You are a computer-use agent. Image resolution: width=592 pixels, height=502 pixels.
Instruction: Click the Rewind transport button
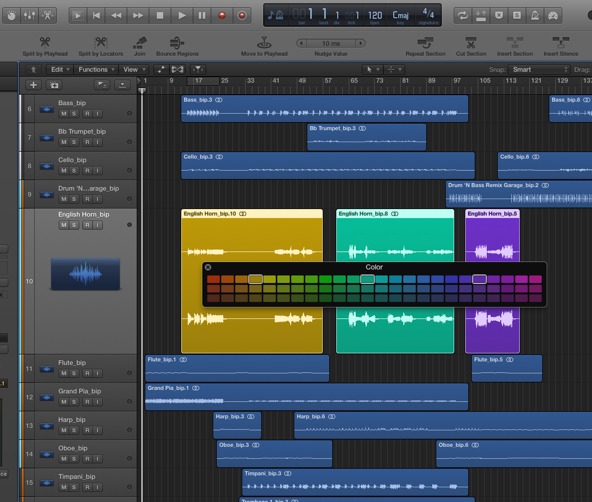[x=116, y=15]
